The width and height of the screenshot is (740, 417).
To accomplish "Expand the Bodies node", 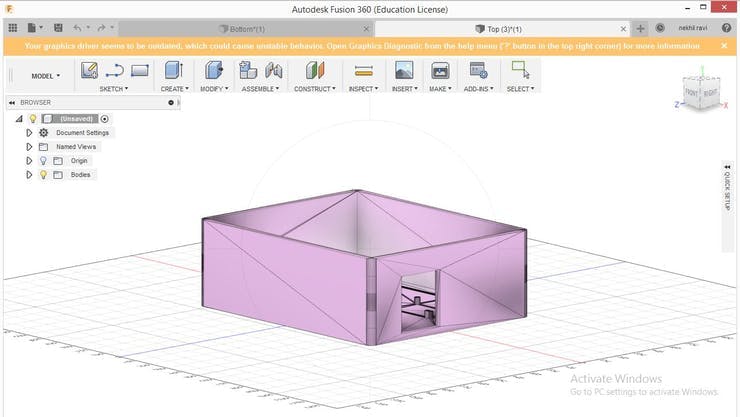I will [x=29, y=175].
